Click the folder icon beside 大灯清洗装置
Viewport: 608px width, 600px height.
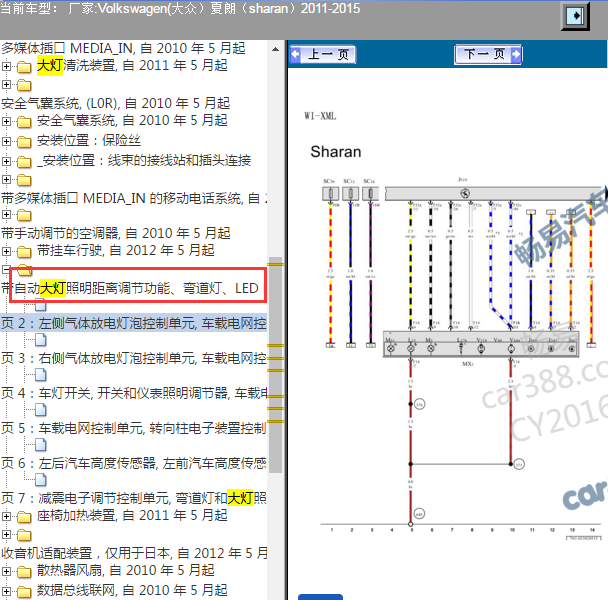[24, 67]
